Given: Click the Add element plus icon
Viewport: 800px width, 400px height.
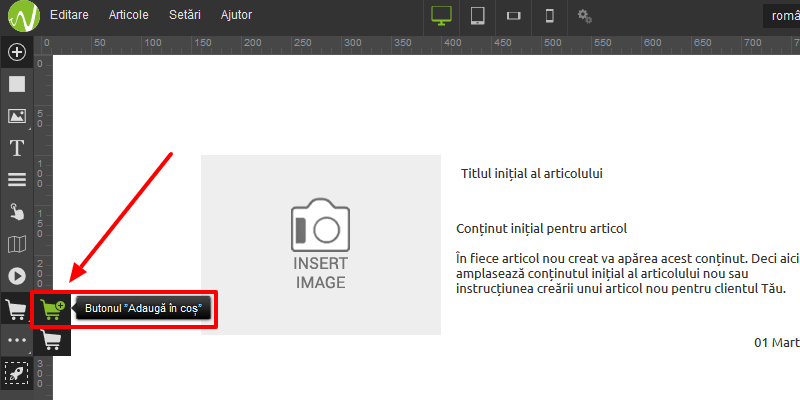Looking at the screenshot, I should pyautogui.click(x=16, y=52).
